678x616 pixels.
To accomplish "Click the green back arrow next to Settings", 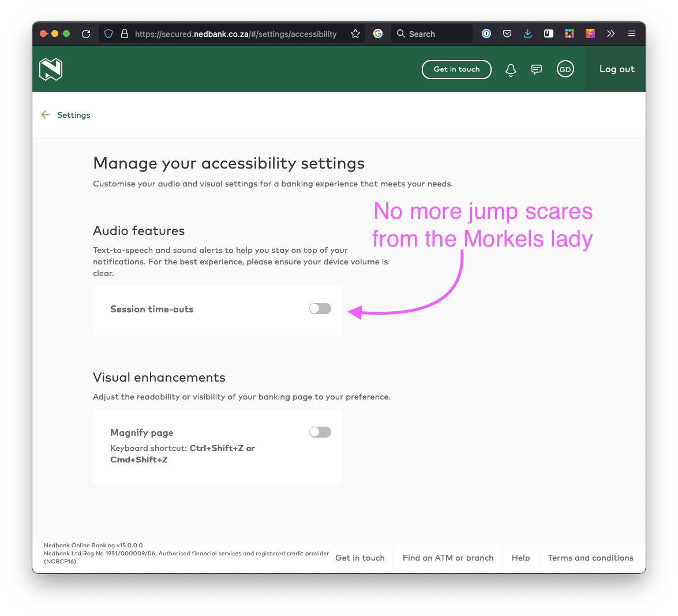I will [x=46, y=115].
